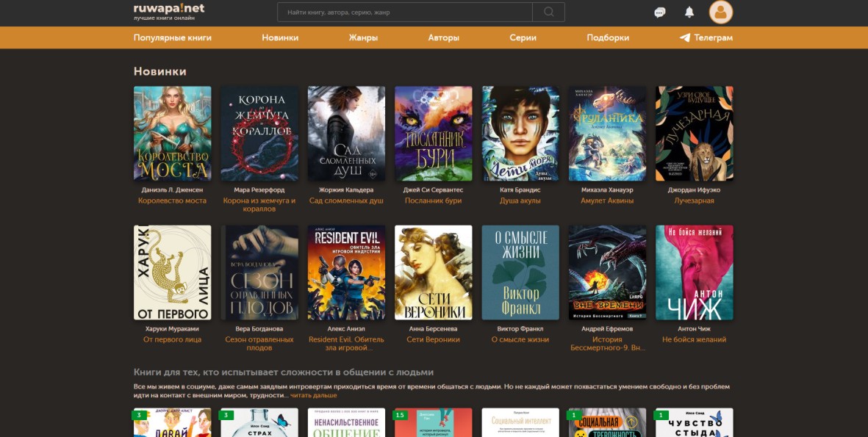Open the Подборки menu item
Image resolution: width=868 pixels, height=437 pixels.
[608, 37]
